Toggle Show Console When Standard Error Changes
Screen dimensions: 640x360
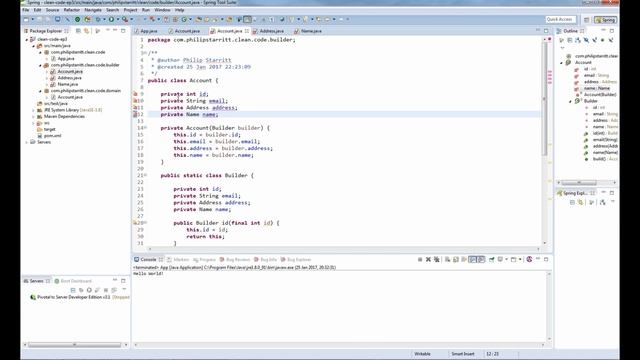point(481,259)
